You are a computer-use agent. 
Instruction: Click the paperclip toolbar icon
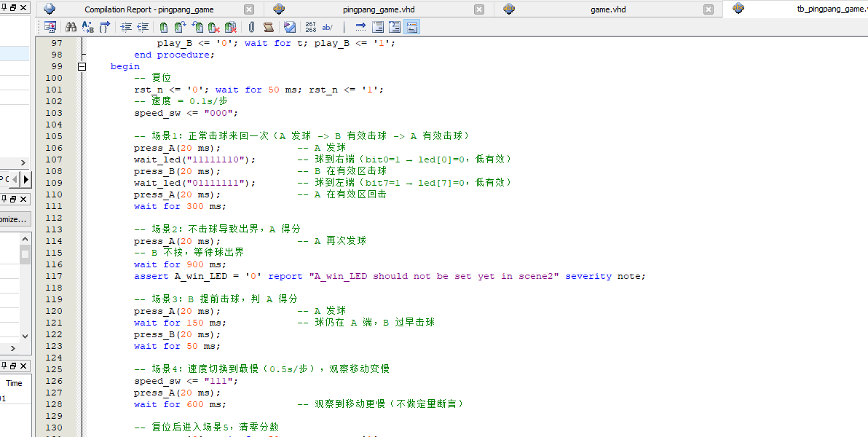tap(251, 27)
